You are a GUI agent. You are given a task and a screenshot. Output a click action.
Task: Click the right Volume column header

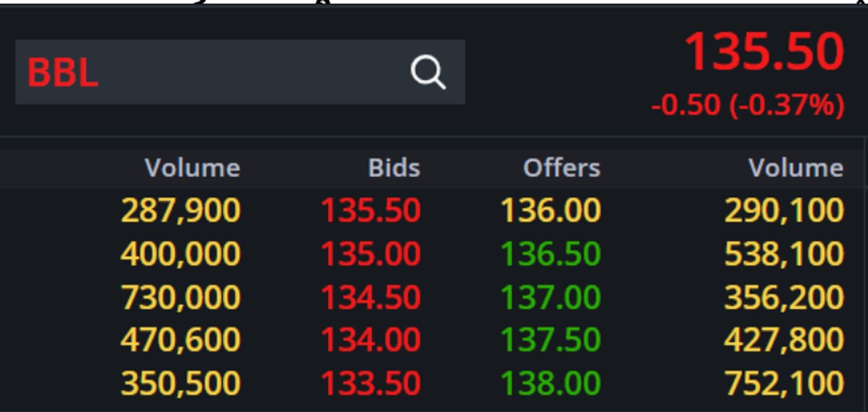(x=795, y=168)
